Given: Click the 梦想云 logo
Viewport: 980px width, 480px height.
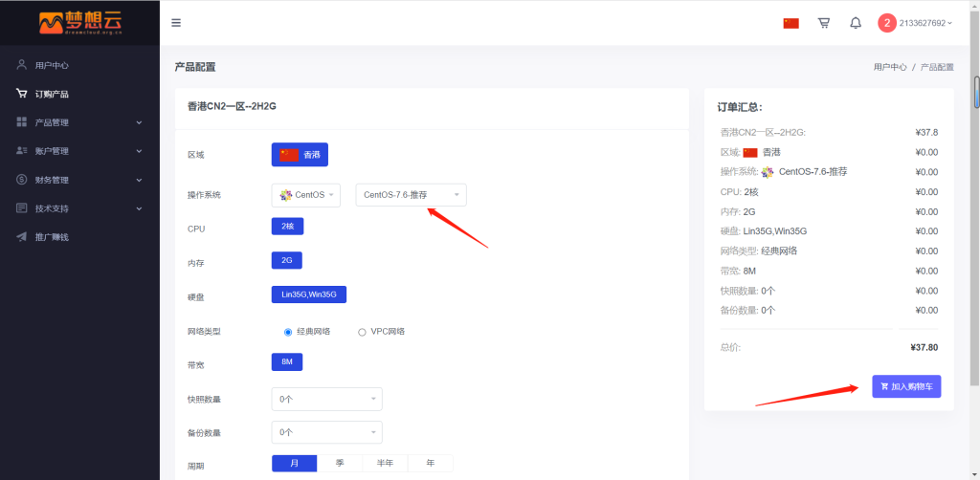Looking at the screenshot, I should click(78, 22).
